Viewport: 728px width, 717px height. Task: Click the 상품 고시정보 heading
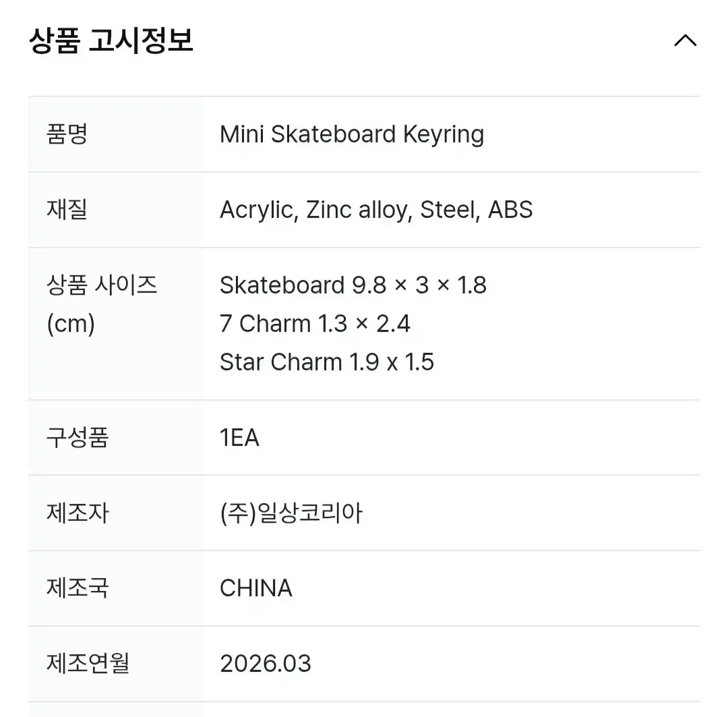[111, 40]
